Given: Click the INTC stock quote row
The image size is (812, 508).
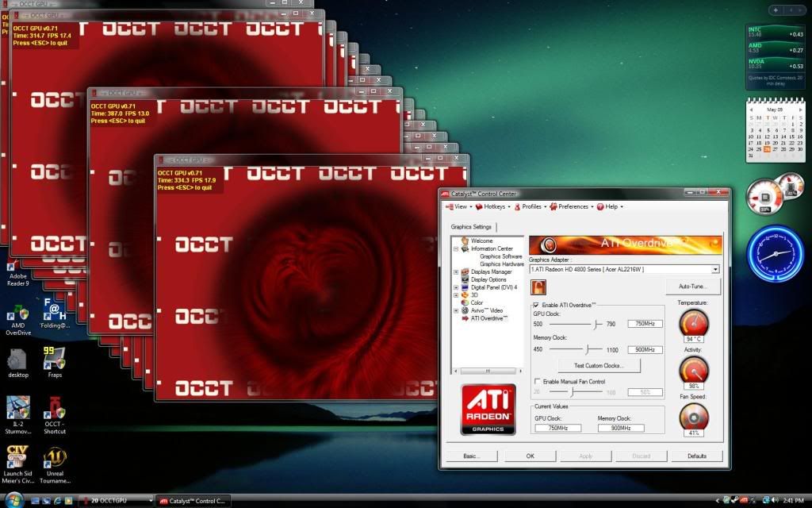Looking at the screenshot, I should pos(776,32).
